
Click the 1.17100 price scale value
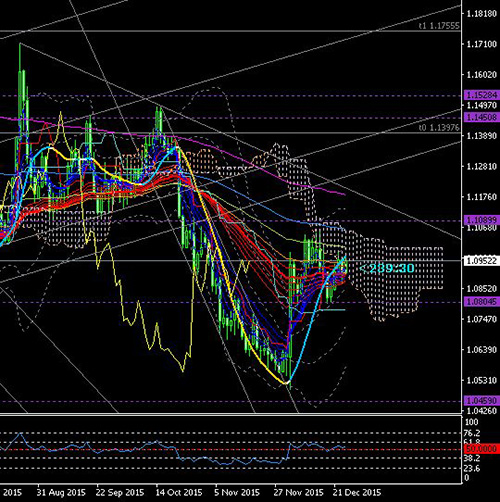(x=482, y=44)
